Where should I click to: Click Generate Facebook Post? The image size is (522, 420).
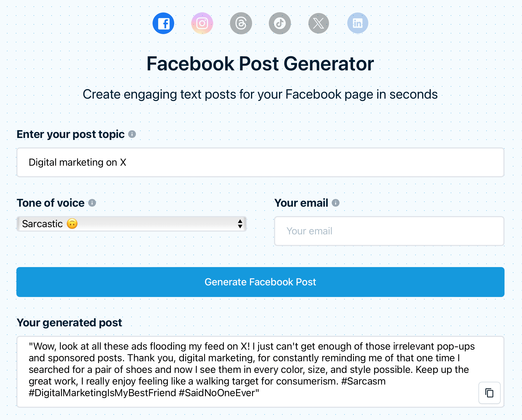coord(260,282)
